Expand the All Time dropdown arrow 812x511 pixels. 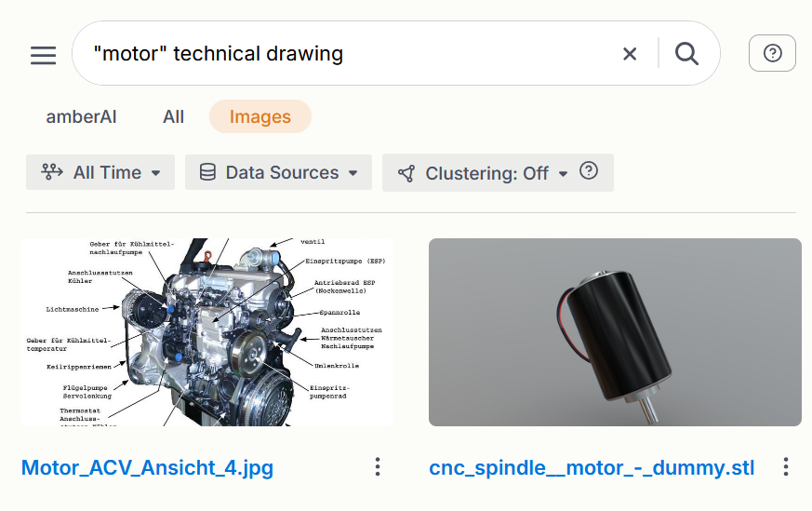tap(156, 173)
